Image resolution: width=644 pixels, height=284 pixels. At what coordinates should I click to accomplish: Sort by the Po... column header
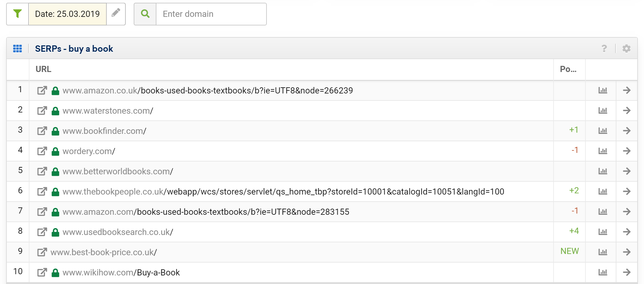pos(568,69)
